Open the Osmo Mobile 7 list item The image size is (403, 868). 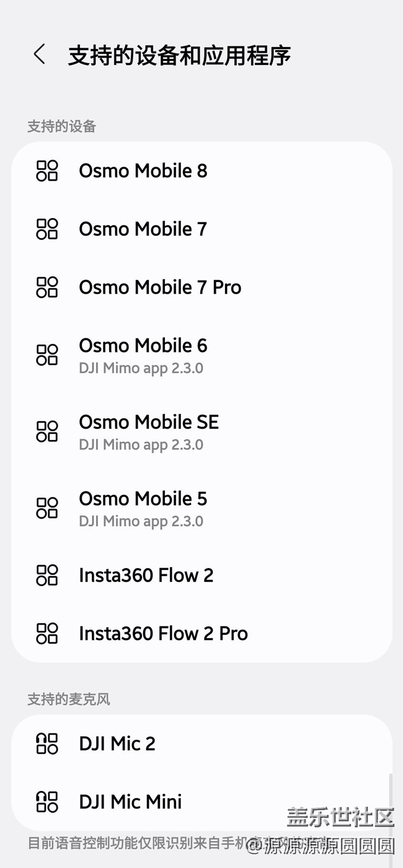(143, 229)
